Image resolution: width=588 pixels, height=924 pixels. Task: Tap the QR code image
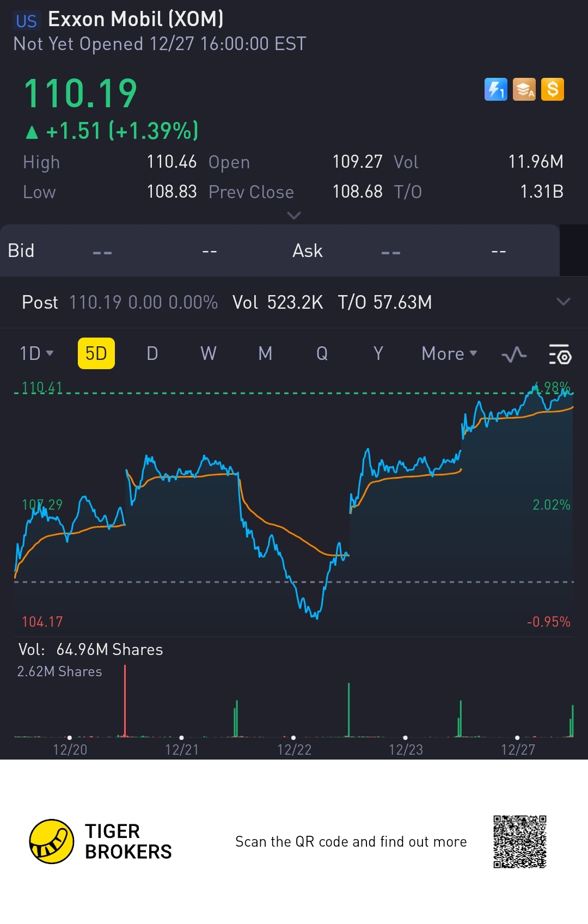click(519, 841)
